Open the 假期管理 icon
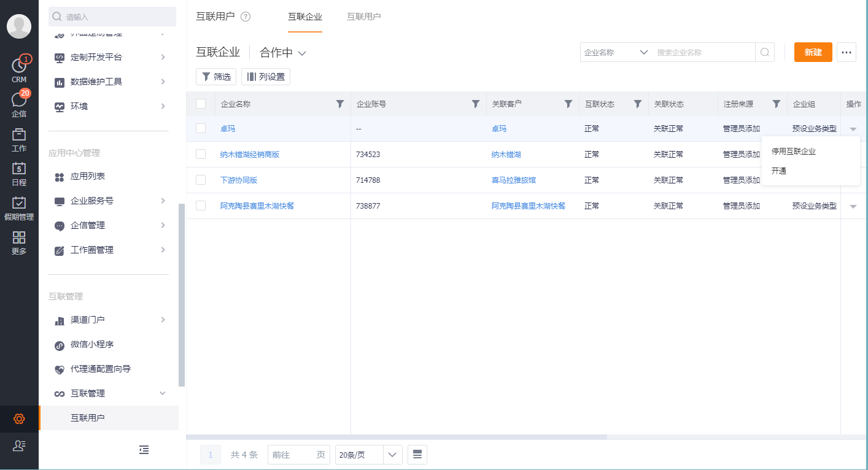The image size is (868, 470). click(x=19, y=202)
